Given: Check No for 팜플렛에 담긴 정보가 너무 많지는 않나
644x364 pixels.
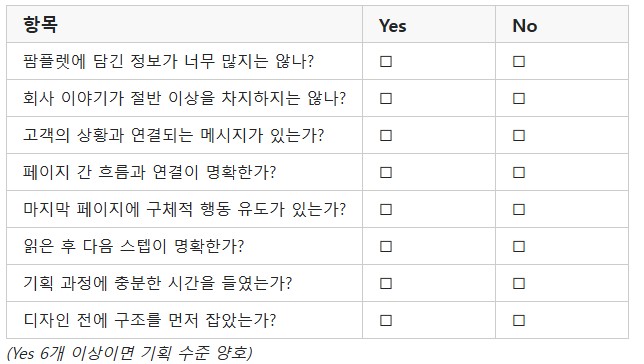Looking at the screenshot, I should (519, 62).
